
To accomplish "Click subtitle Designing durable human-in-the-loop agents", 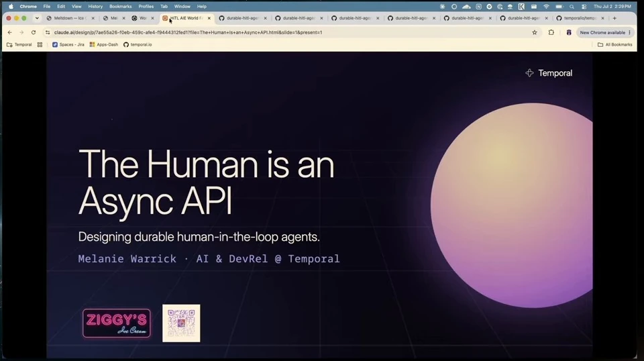I will (199, 237).
